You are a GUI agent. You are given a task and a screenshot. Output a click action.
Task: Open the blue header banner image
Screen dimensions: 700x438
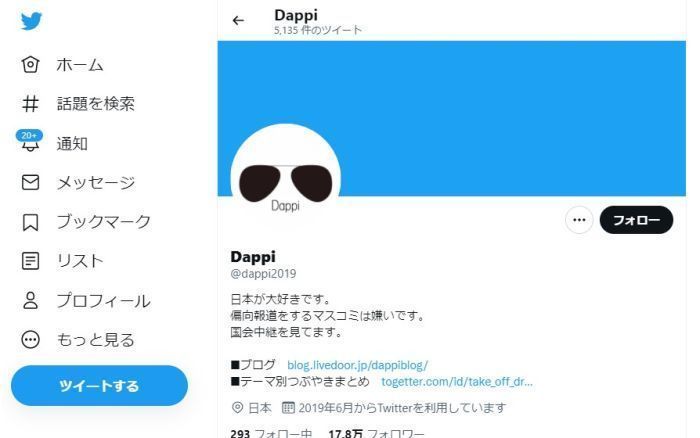click(x=451, y=118)
